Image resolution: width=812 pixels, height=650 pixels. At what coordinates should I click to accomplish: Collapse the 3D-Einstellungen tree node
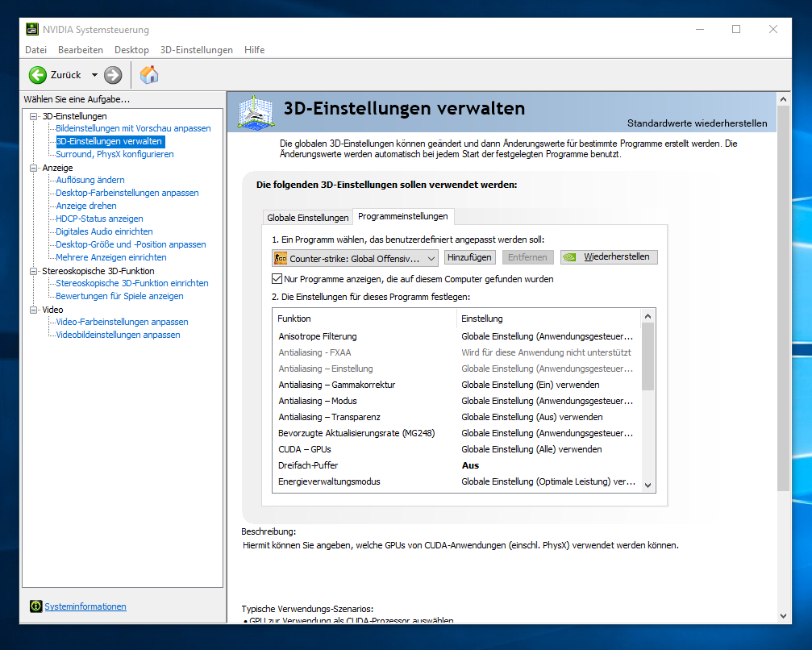[34, 116]
